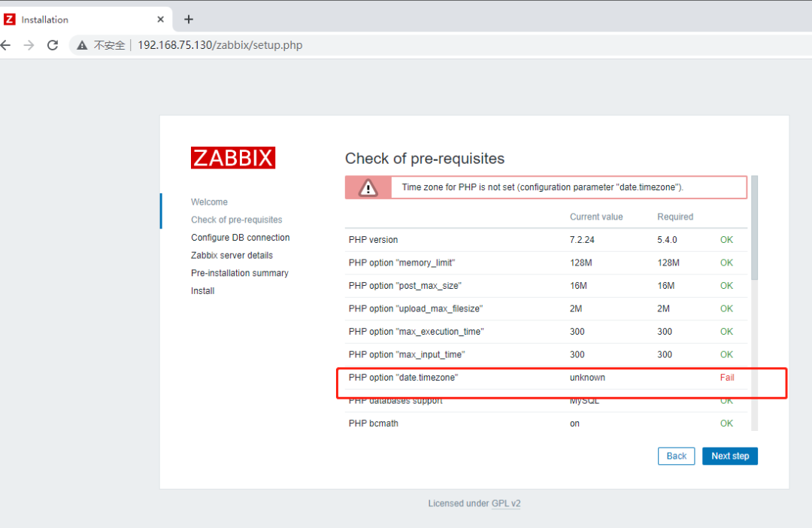
Task: Click the warning triangle icon in the alert banner
Action: point(368,187)
